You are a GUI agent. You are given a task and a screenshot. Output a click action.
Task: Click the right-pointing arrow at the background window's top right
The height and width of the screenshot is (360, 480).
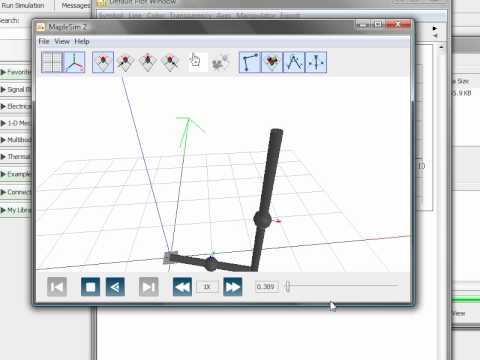point(435,28)
